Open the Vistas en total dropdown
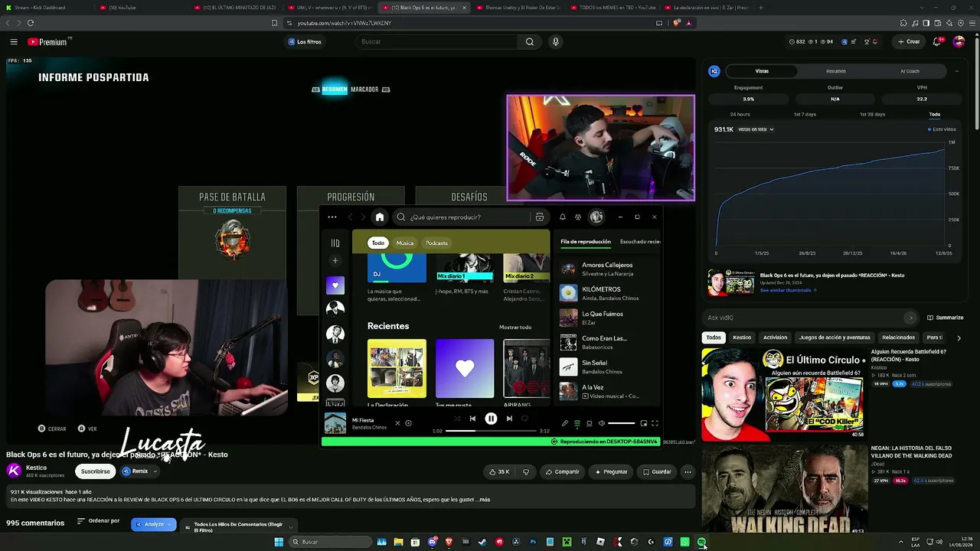Viewport: 980px width, 551px height. [756, 129]
